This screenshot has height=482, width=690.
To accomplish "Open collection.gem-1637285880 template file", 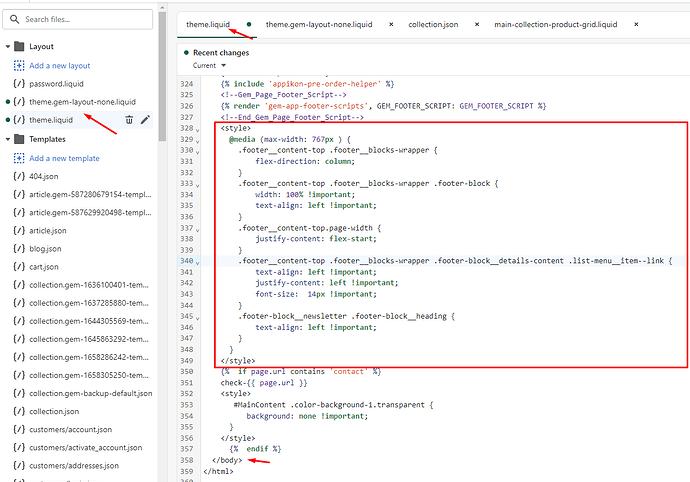I will (89, 303).
